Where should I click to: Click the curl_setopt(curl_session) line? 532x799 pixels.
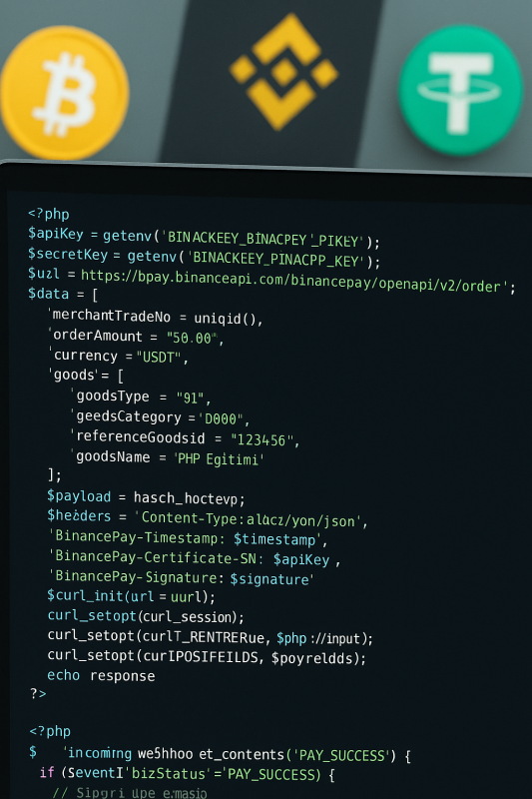pos(146,616)
